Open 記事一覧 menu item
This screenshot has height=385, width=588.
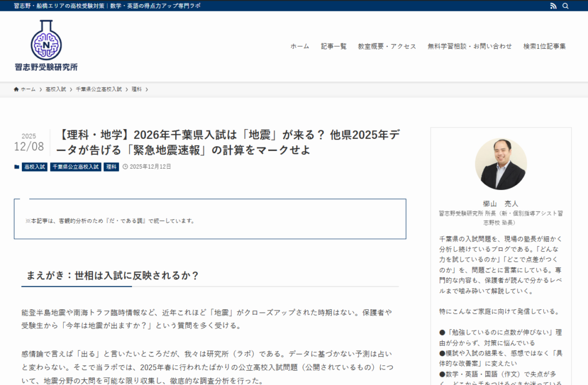click(x=334, y=46)
